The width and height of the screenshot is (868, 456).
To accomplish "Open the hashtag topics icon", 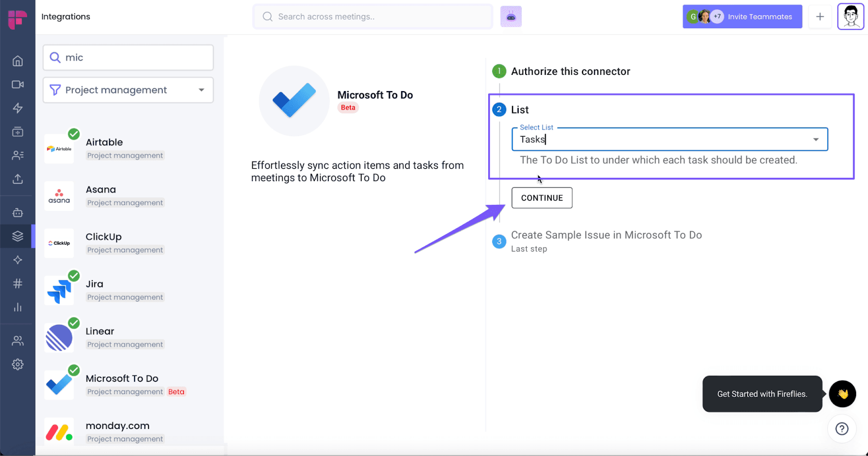I will (18, 284).
